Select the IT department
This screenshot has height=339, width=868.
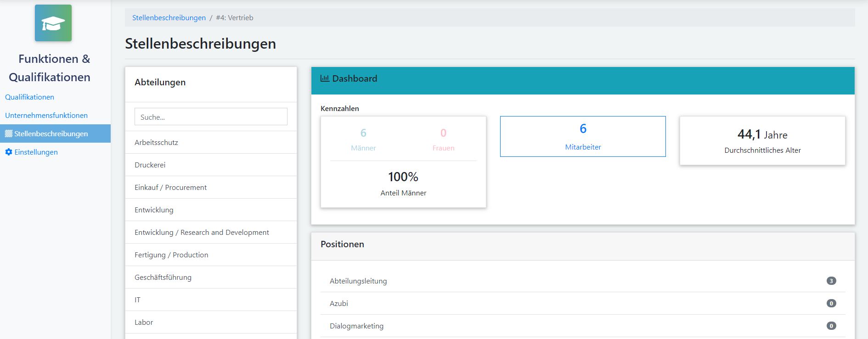[x=211, y=300]
